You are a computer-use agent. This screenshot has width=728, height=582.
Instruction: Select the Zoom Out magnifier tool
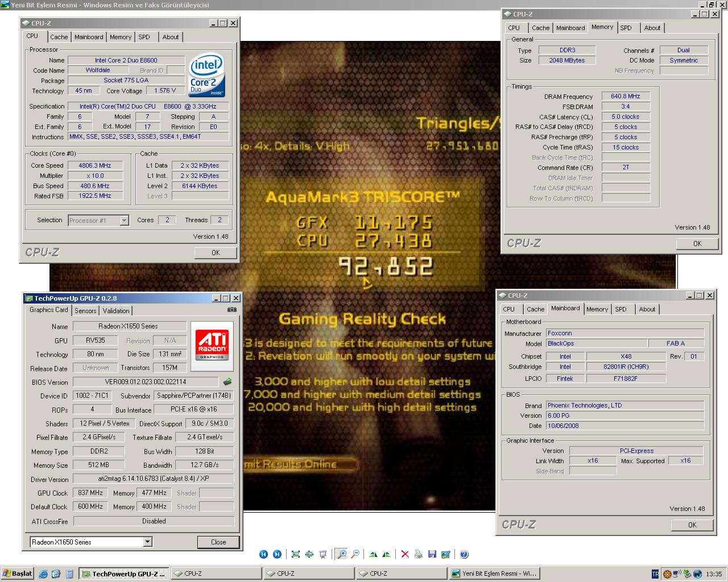[x=355, y=554]
